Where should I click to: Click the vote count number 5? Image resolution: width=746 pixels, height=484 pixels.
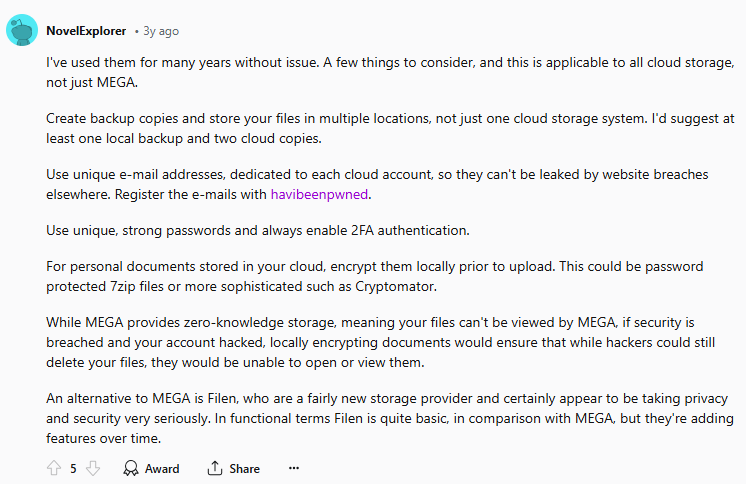coord(73,468)
